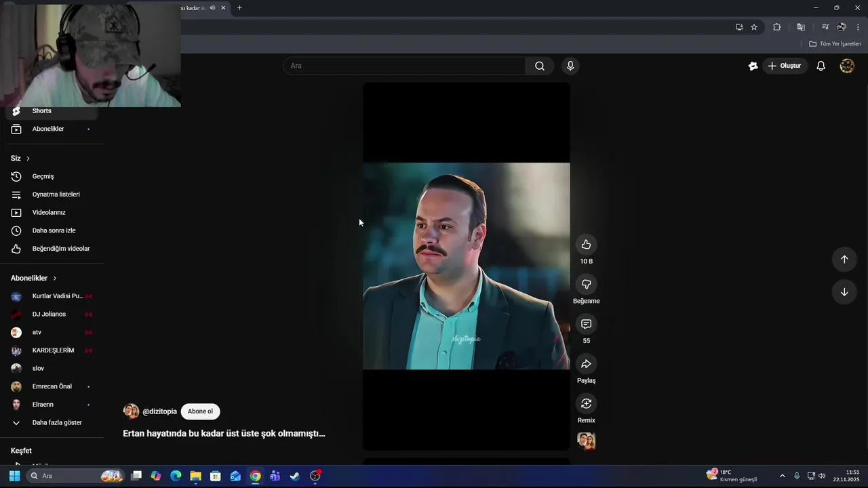Open Steam from taskbar
The width and height of the screenshot is (868, 488).
click(295, 476)
